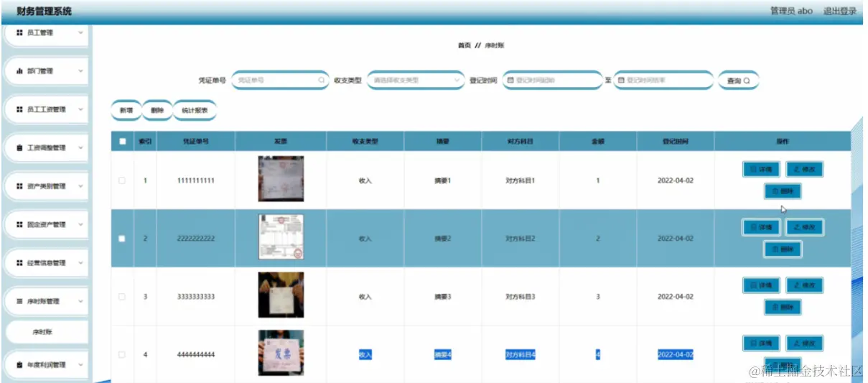This screenshot has width=868, height=383.
Task: Expand the 固定资产管理 chevron
Action: [80, 225]
